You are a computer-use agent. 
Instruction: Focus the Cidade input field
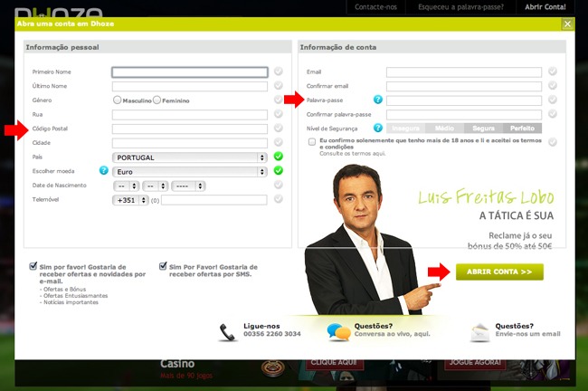190,143
